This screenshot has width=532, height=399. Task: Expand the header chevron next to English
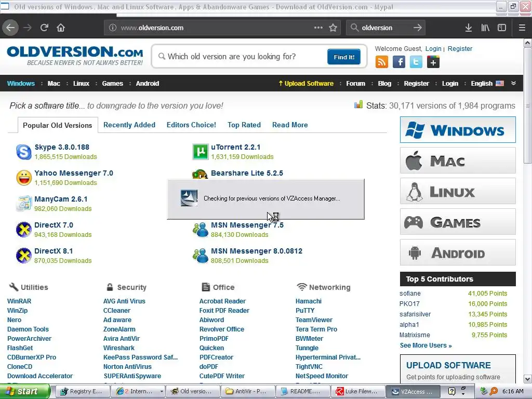pyautogui.click(x=513, y=84)
